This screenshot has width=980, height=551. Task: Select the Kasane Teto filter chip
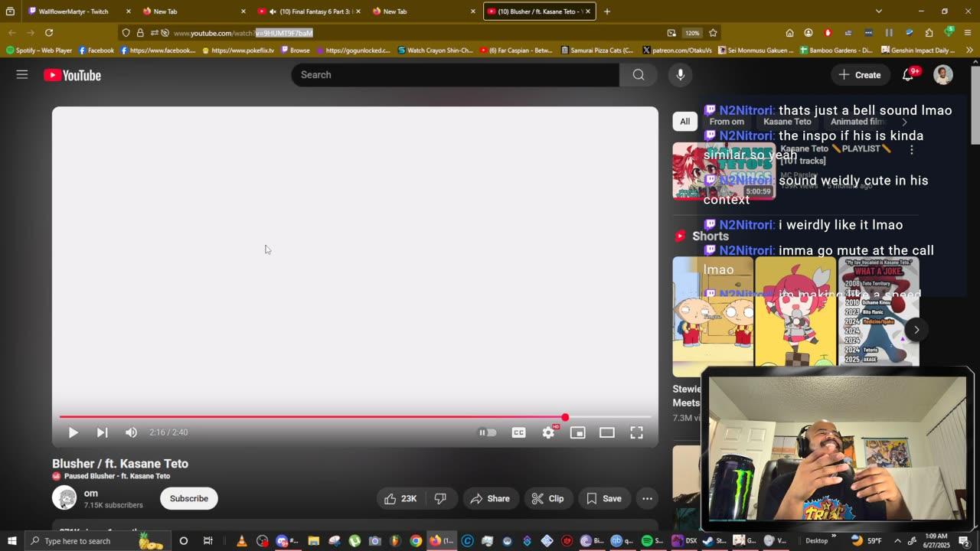coord(787,121)
